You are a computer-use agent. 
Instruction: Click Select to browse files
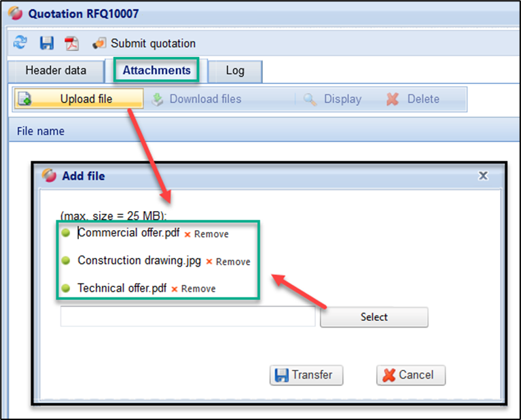[x=374, y=317]
